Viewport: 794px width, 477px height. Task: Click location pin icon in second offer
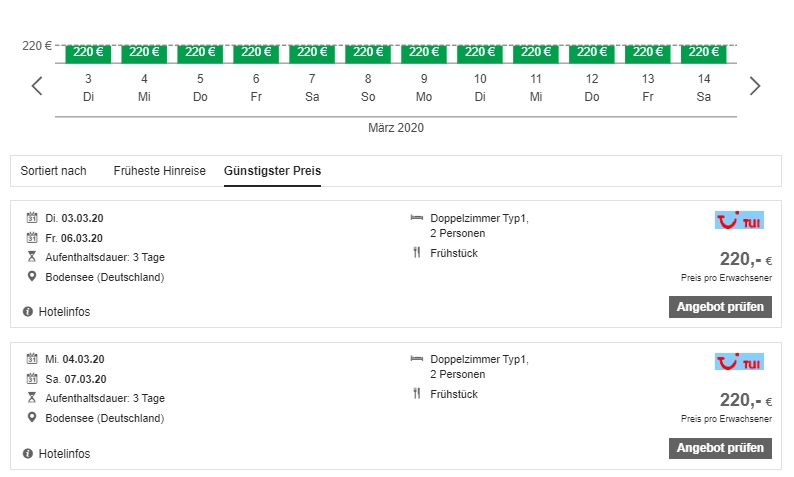pos(31,418)
